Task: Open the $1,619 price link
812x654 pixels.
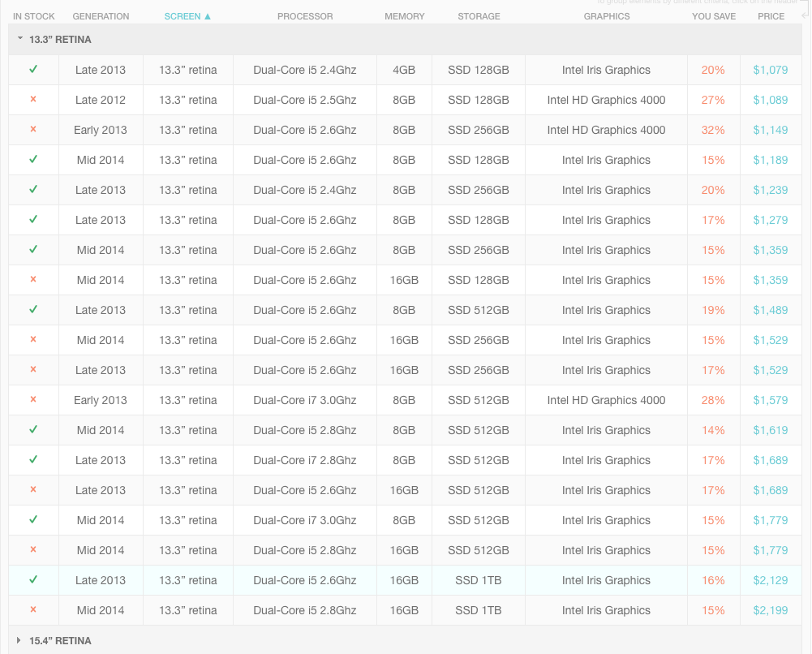Action: pyautogui.click(x=771, y=430)
